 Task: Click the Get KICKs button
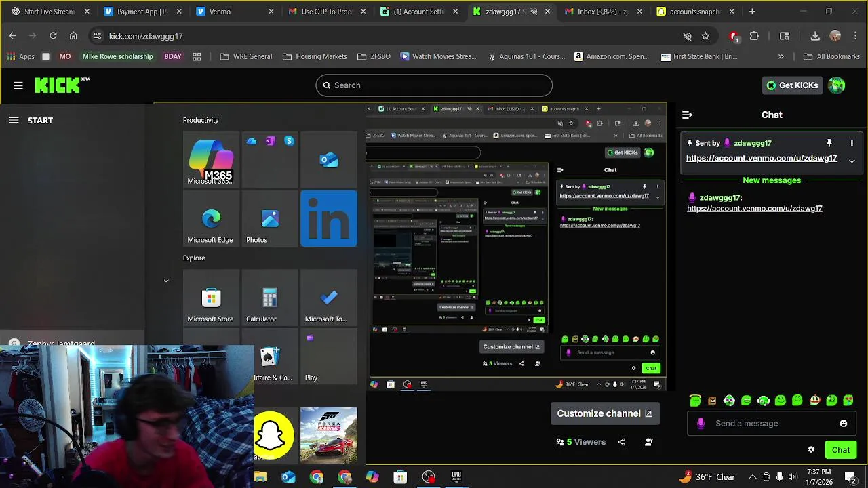coord(792,85)
